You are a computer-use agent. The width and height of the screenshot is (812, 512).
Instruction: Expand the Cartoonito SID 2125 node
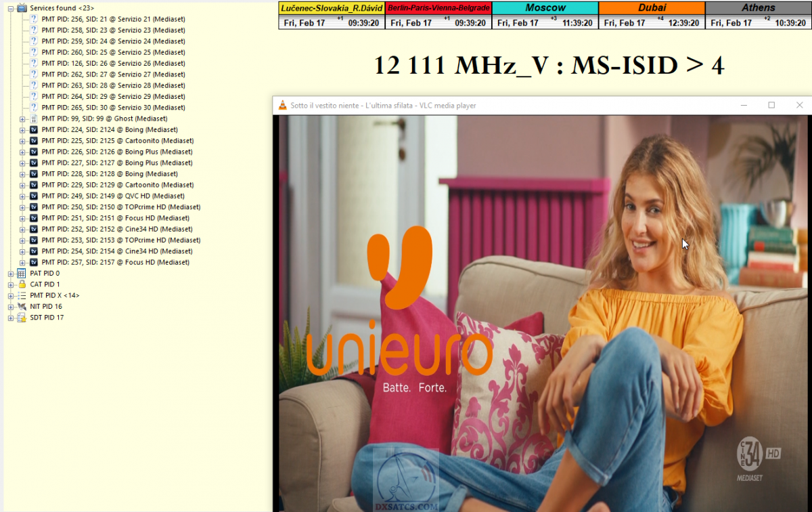coord(22,141)
